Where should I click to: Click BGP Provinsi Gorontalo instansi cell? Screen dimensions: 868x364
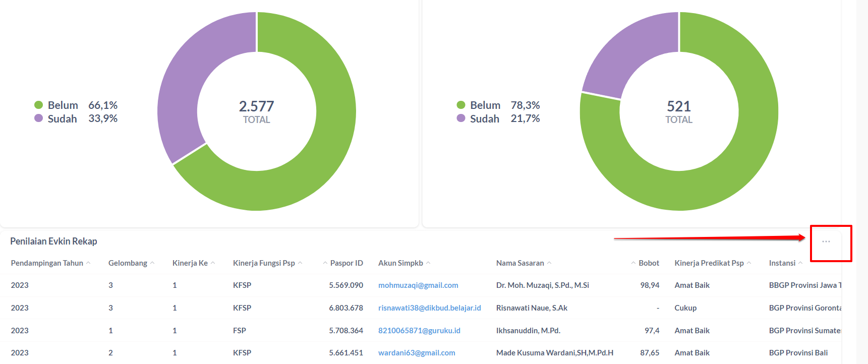(805, 308)
